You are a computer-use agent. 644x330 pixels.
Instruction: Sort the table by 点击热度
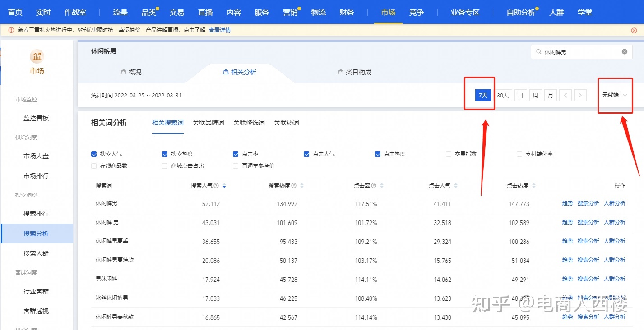tap(533, 186)
